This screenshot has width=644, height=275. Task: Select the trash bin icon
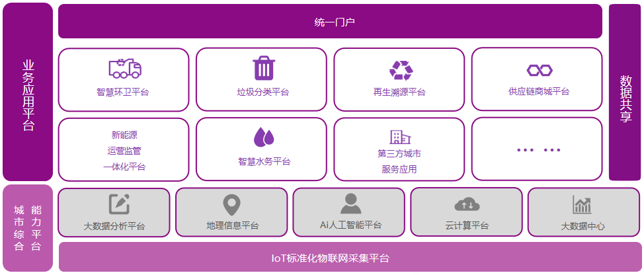[x=263, y=69]
